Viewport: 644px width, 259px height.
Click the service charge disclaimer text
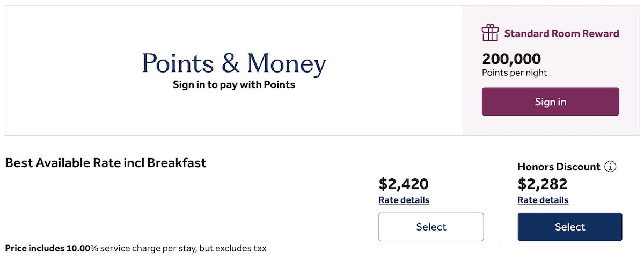[x=136, y=248]
